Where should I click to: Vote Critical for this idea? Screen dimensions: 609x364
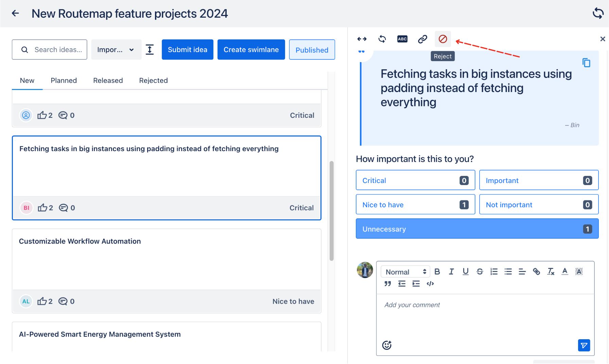pyautogui.click(x=415, y=180)
